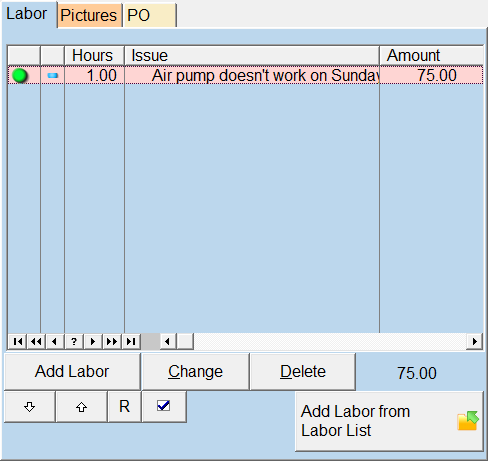Screen dimensions: 488x461
Task: Click the page-forward double arrow icon
Action: (112, 341)
